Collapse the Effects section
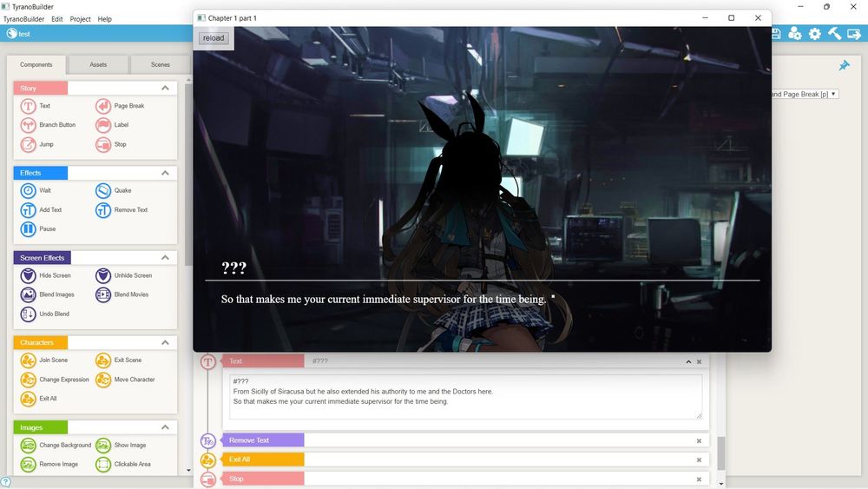Viewport: 868px width, 489px height. tap(165, 173)
